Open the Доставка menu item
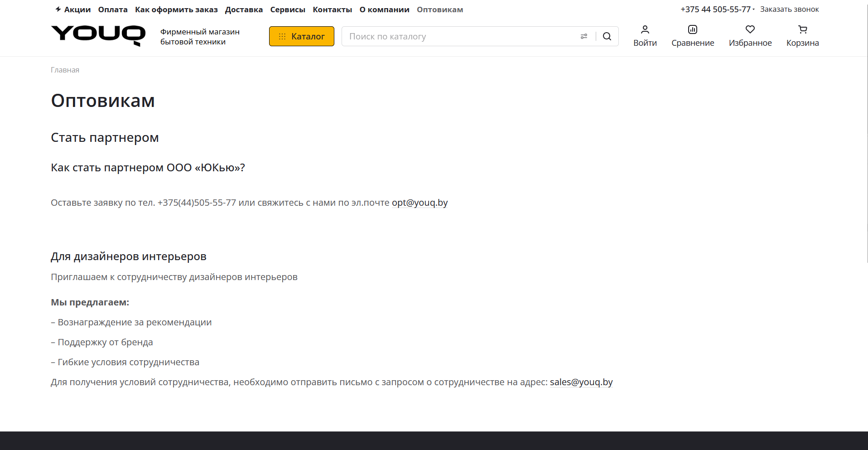Image resolution: width=868 pixels, height=450 pixels. (244, 9)
